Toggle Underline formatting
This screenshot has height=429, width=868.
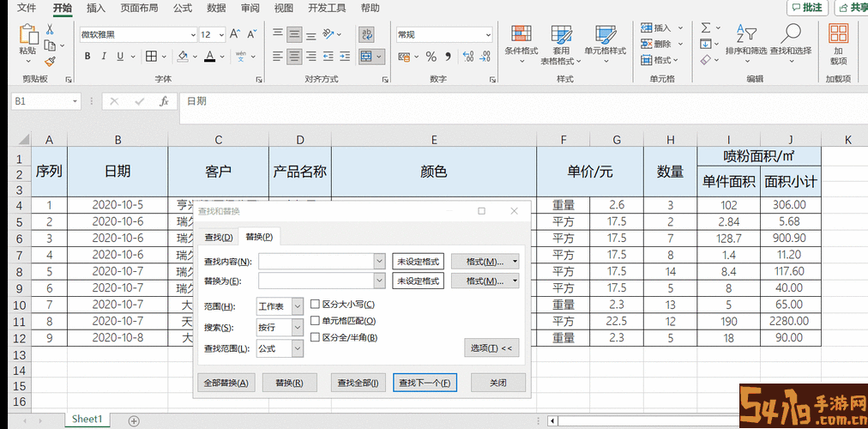[120, 56]
